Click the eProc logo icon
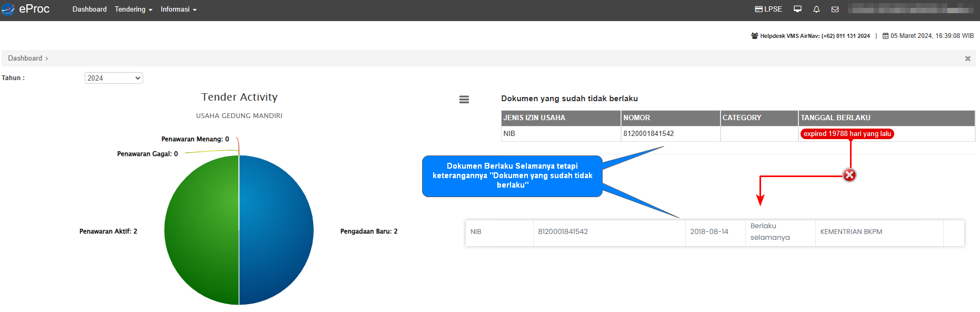980x312 pixels. [8, 9]
